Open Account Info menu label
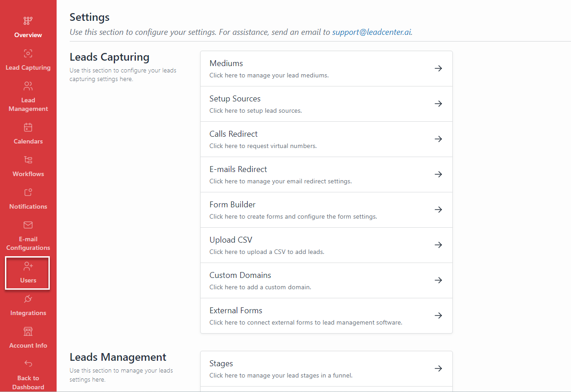The width and height of the screenshot is (571, 392). click(28, 345)
